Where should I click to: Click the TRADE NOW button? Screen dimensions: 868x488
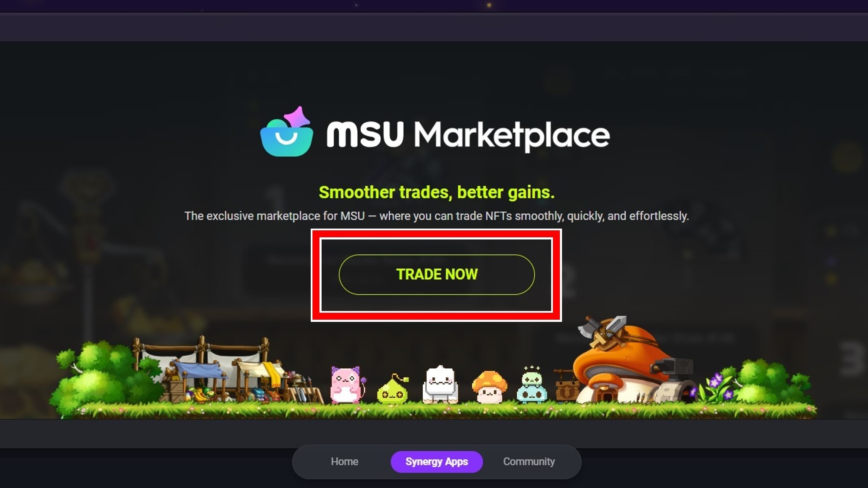coord(437,275)
